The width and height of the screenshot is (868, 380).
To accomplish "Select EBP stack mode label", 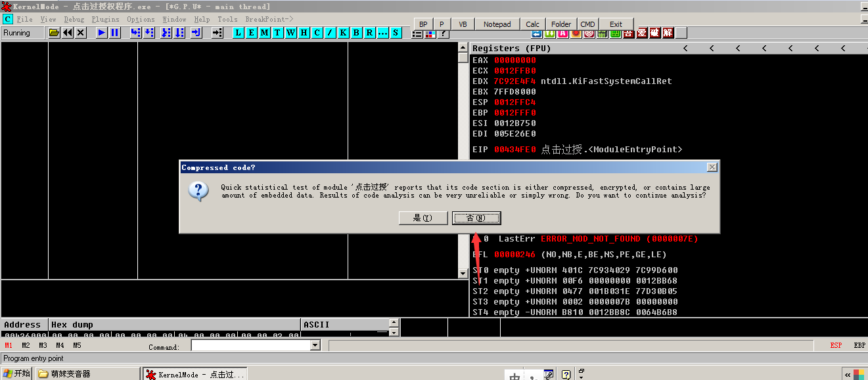I will pos(859,345).
